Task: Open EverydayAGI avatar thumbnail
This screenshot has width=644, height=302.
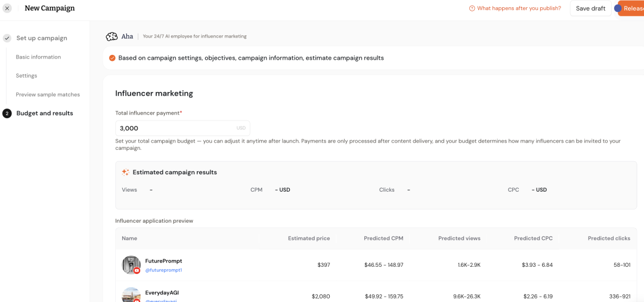Action: tap(131, 295)
